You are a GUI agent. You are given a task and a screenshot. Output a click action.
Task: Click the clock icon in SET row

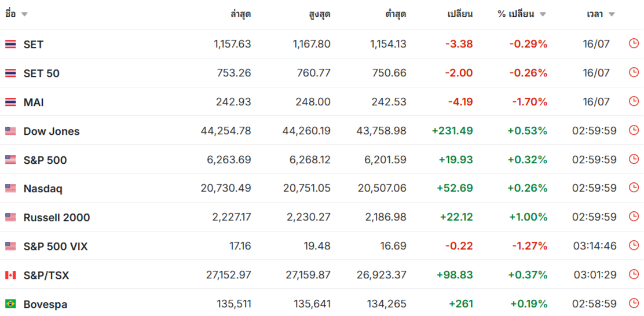[634, 43]
